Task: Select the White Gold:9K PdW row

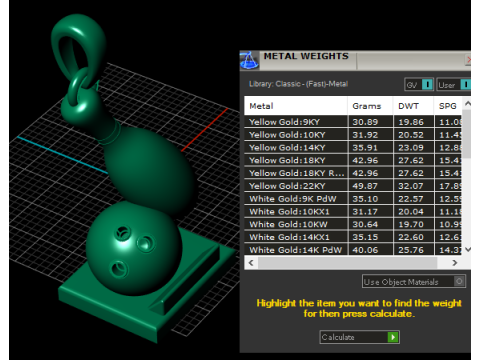Action: [x=353, y=199]
